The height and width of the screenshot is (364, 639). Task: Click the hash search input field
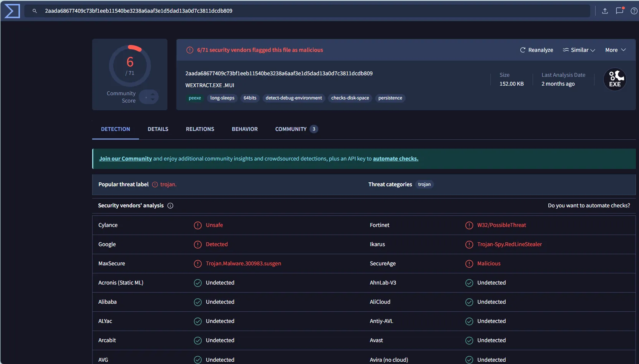click(x=307, y=11)
